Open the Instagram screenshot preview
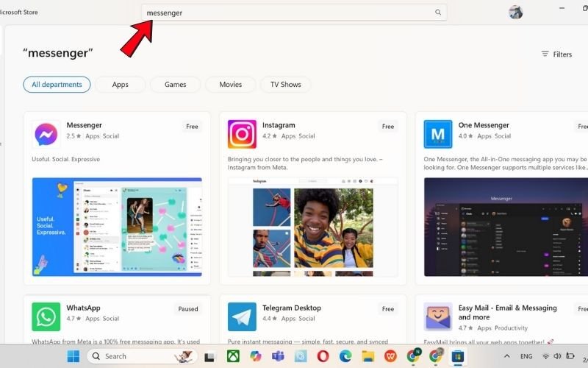The width and height of the screenshot is (588, 368). click(x=313, y=227)
